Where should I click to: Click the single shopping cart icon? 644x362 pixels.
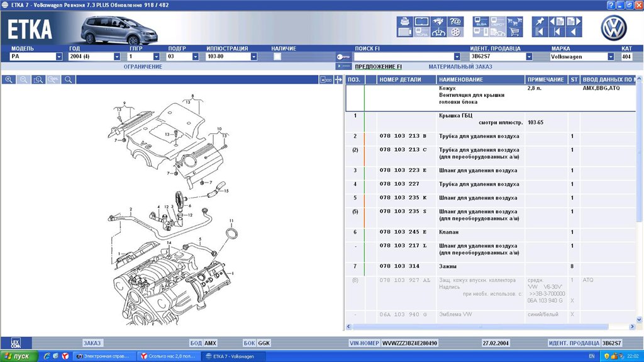(x=514, y=32)
